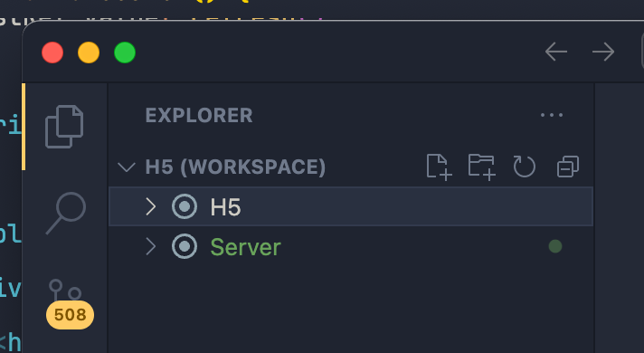Expand the H5 folder chevron
The width and height of the screenshot is (644, 353).
pyautogui.click(x=151, y=206)
